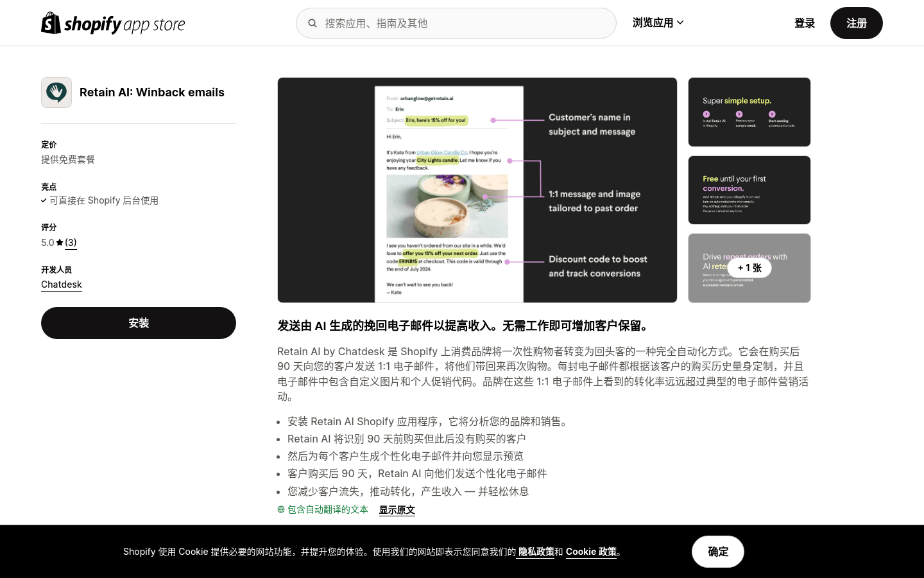The image size is (924, 578).
Task: Open the Chatdesk developer link
Action: pos(62,285)
